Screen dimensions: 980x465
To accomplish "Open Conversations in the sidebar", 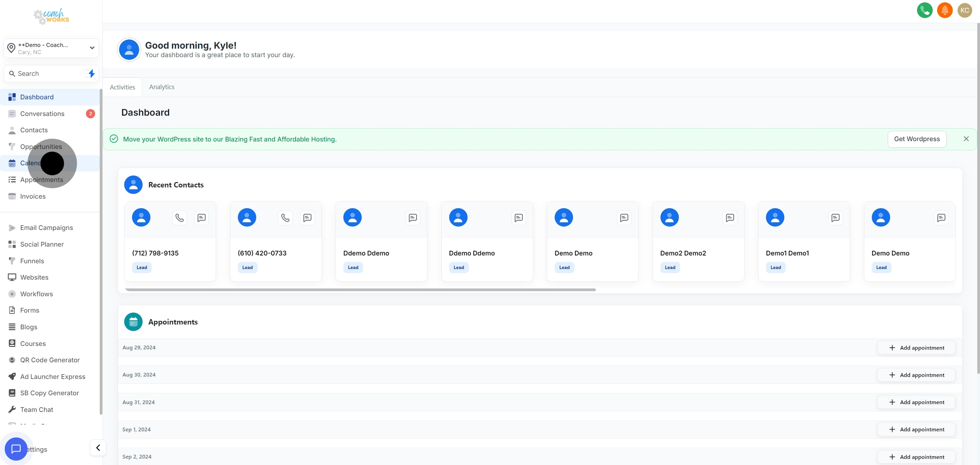I will click(x=42, y=114).
